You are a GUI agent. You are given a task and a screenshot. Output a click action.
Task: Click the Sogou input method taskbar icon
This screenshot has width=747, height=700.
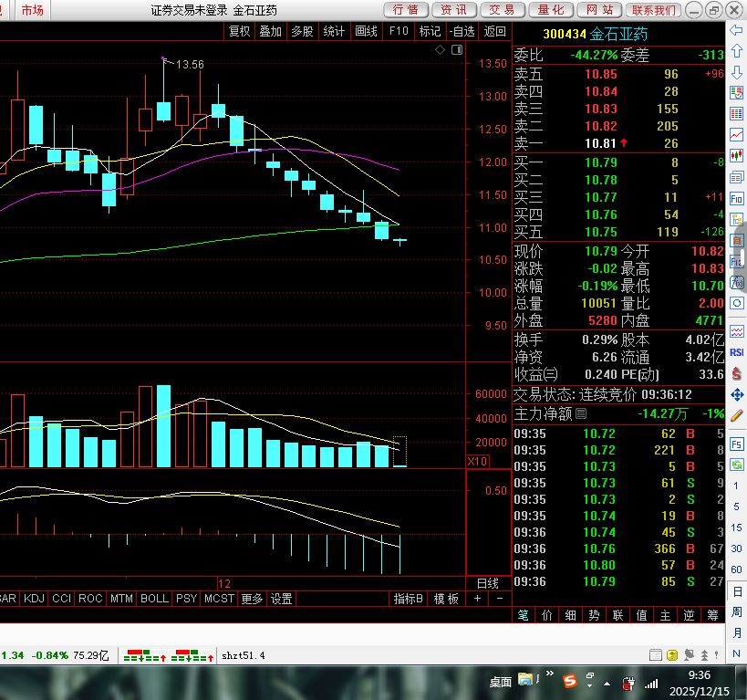[x=569, y=681]
